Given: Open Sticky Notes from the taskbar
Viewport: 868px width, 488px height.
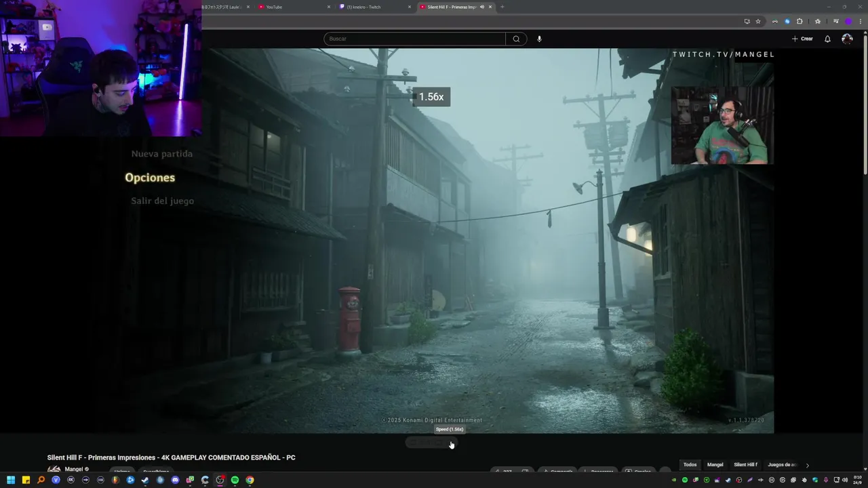Looking at the screenshot, I should (x=26, y=480).
